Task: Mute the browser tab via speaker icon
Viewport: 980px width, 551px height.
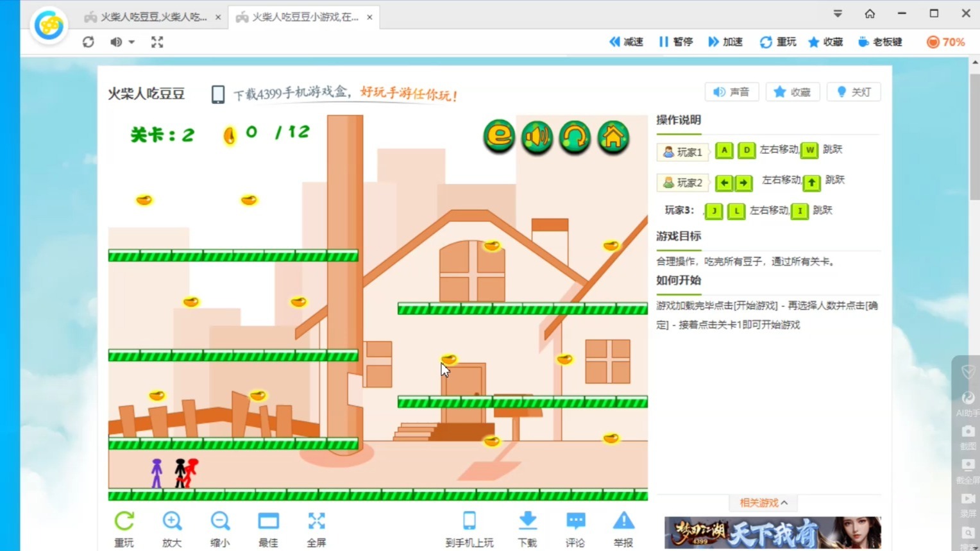Action: click(x=115, y=42)
